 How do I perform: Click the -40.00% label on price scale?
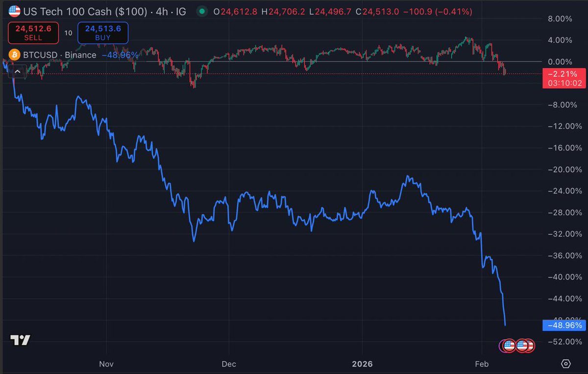pyautogui.click(x=564, y=277)
